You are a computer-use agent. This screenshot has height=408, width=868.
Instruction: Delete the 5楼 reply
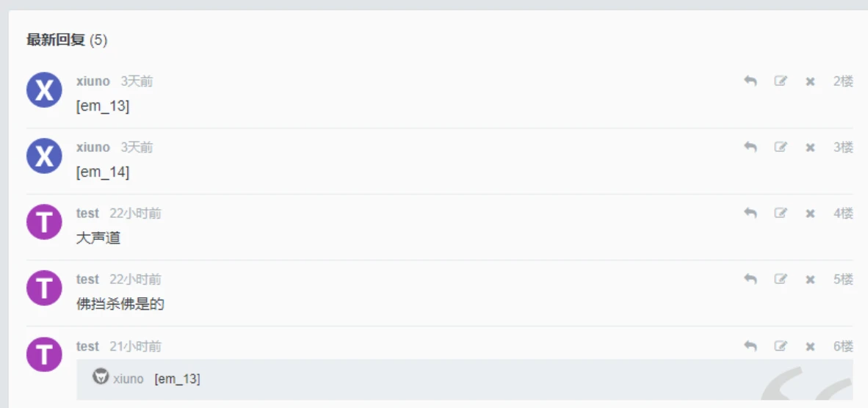pos(810,280)
